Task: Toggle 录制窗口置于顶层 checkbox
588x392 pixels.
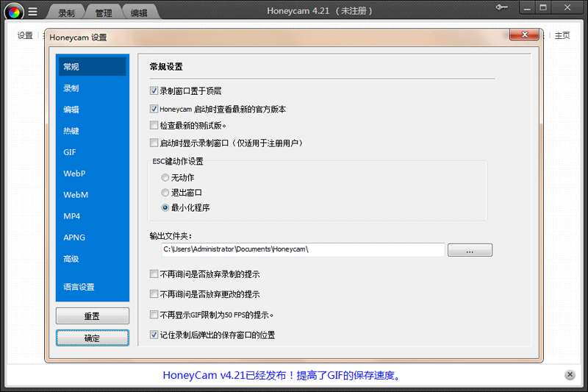Action: pos(154,91)
